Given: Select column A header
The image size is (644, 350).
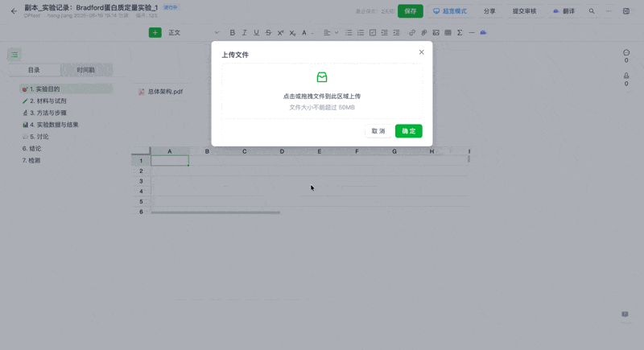Looking at the screenshot, I should click(170, 151).
